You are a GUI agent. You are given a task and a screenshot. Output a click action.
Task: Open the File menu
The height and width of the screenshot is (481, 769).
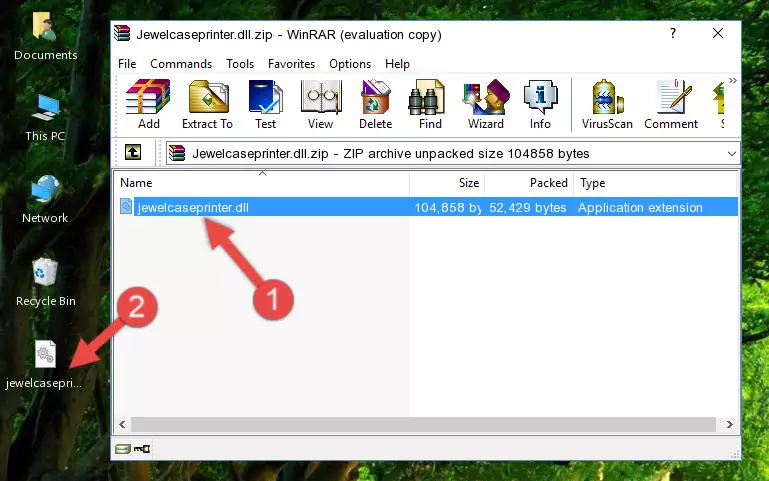coord(127,64)
